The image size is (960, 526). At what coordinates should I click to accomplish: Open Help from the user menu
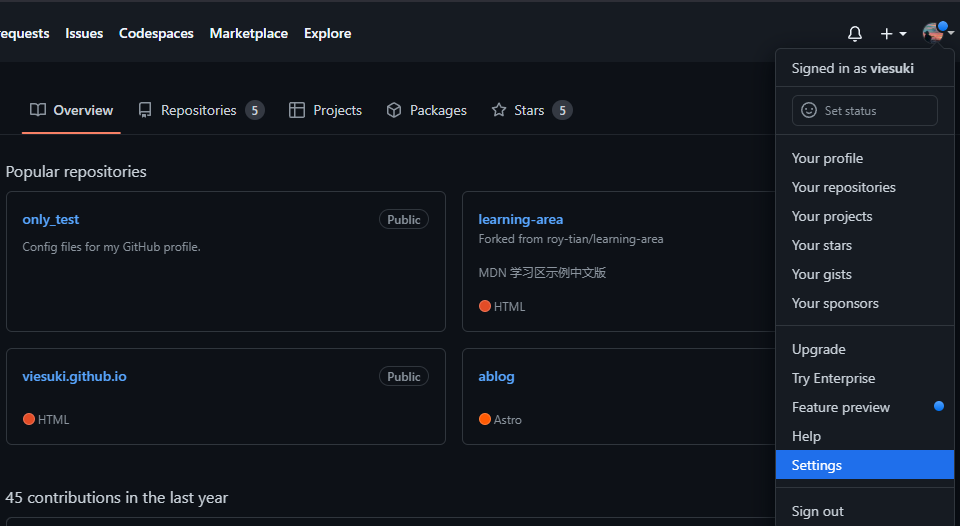[x=864, y=436]
